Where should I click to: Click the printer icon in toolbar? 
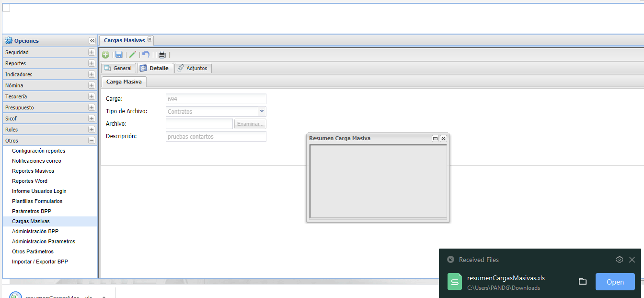tap(162, 55)
